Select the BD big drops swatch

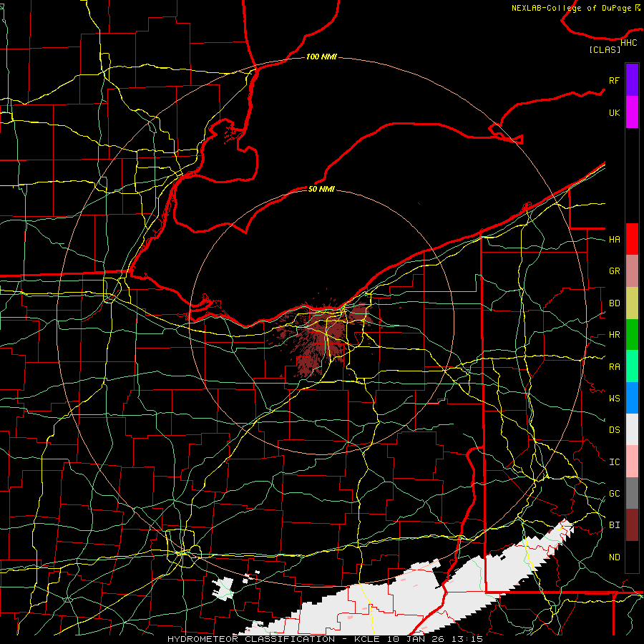632,303
